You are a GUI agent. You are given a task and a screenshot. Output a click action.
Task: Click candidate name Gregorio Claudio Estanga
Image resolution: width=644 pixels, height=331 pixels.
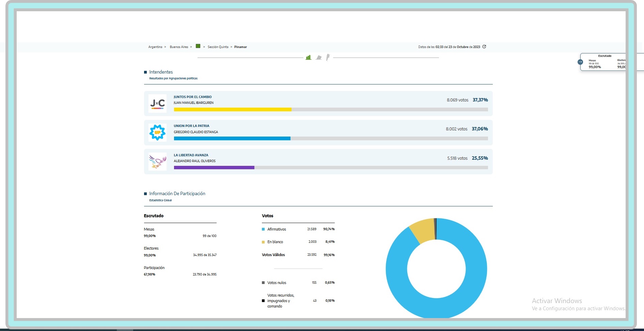[196, 132]
